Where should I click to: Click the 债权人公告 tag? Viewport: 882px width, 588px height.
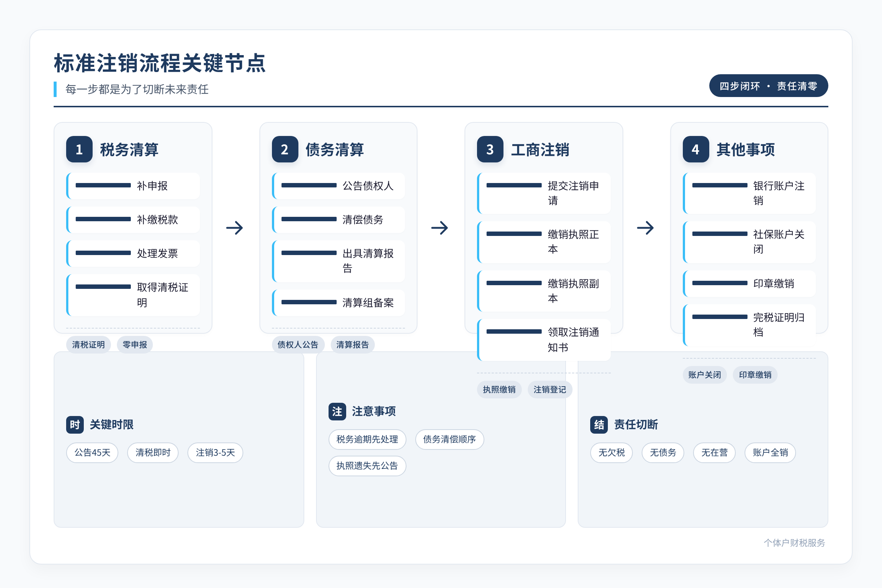(298, 345)
